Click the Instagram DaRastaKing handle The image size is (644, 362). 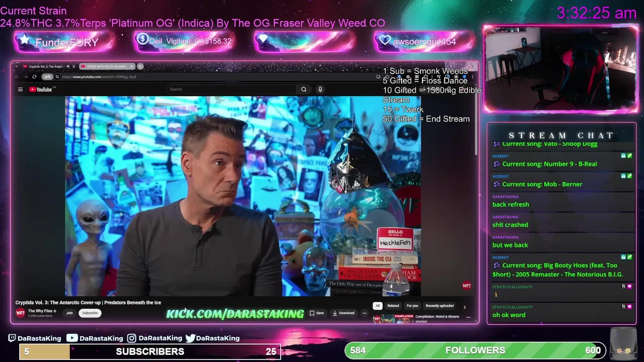point(154,338)
